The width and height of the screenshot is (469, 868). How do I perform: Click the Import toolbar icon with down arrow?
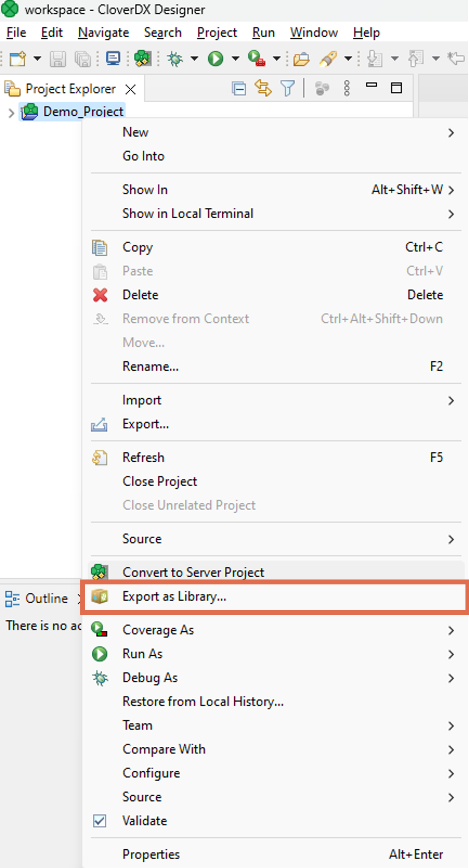375,59
